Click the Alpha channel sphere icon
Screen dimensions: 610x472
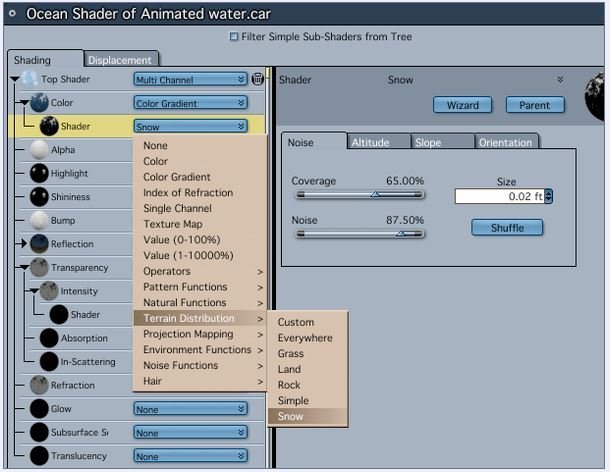tap(39, 150)
